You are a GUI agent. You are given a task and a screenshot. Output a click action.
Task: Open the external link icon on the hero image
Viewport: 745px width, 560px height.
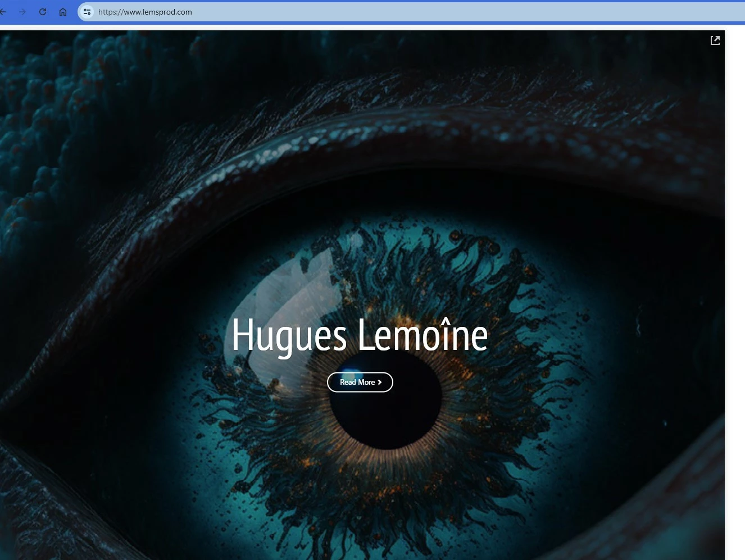coord(715,40)
